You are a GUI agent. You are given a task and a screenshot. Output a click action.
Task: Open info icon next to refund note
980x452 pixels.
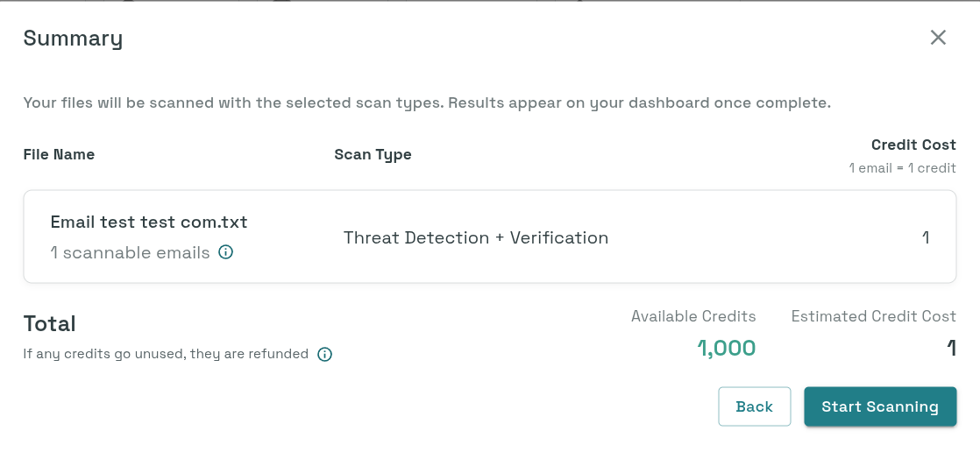(324, 355)
